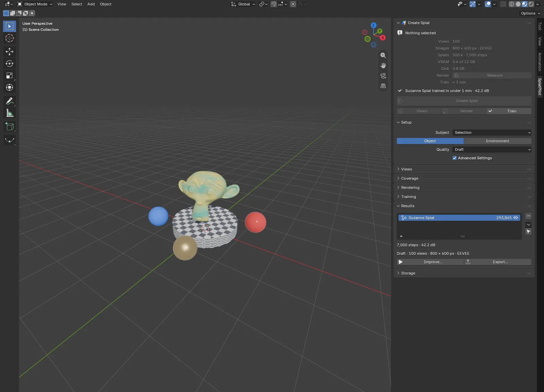The height and width of the screenshot is (392, 544).
Task: Remove splat with the minus button
Action: [x=528, y=216]
